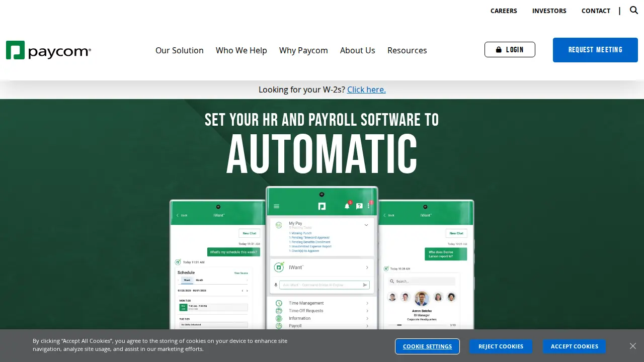This screenshot has height=362, width=644.
Task: Tap the search magnifier in the right phone
Action: pyautogui.click(x=393, y=282)
